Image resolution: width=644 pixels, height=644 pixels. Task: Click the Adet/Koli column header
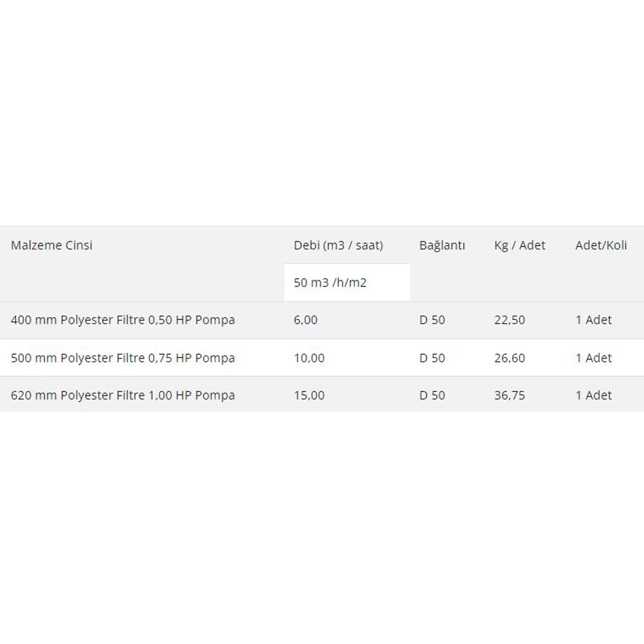pyautogui.click(x=600, y=245)
